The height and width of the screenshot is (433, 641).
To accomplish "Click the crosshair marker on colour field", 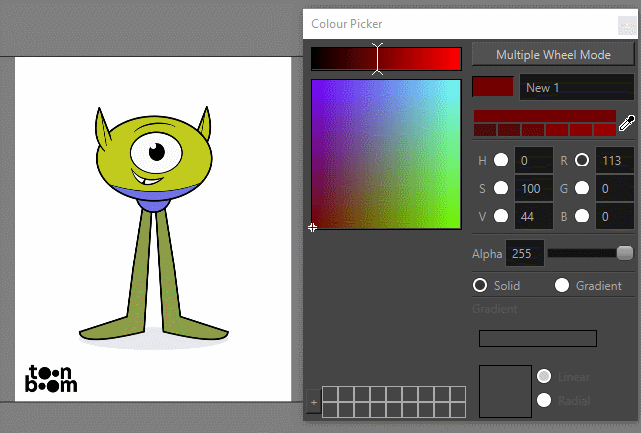I will point(313,228).
